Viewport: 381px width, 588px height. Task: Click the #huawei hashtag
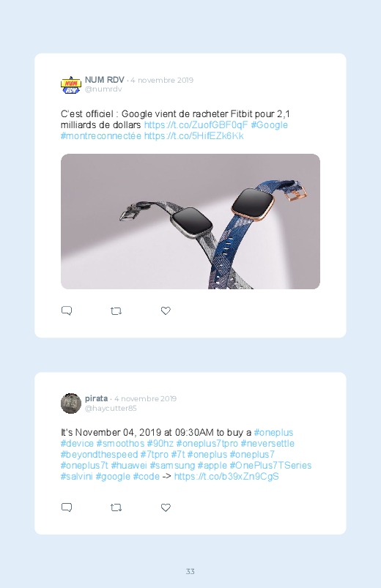point(129,466)
